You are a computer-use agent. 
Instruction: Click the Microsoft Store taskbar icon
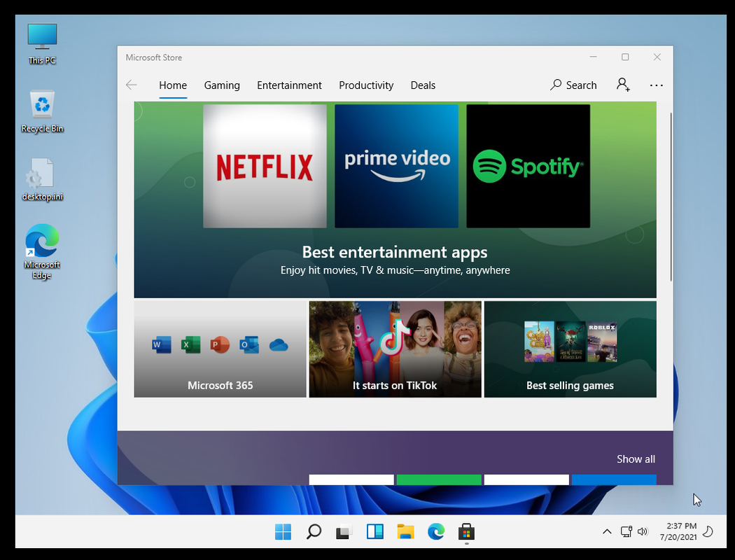[466, 532]
